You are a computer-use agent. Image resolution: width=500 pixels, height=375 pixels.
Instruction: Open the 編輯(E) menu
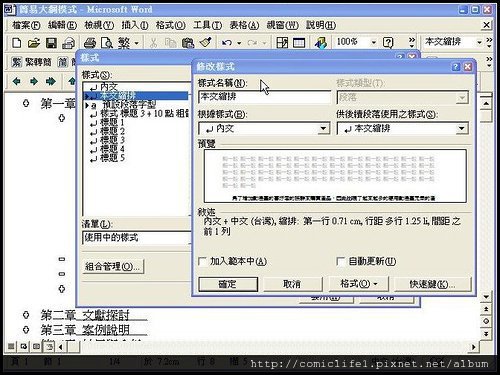62,25
